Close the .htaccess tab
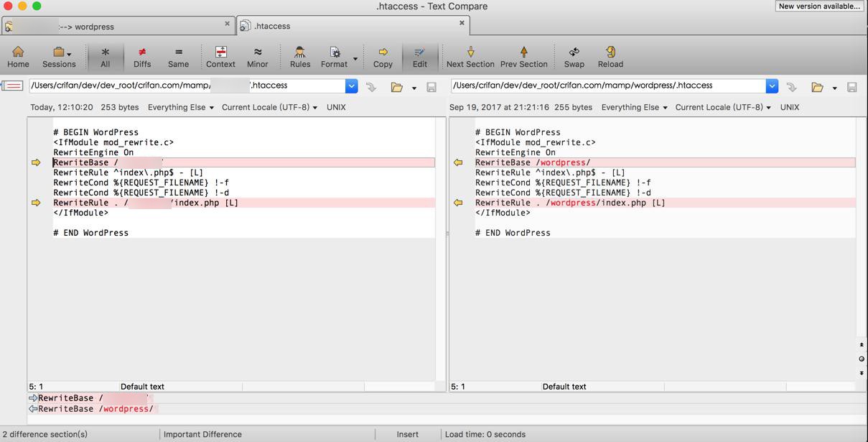Viewport: 868px width, 442px height. 462,22
